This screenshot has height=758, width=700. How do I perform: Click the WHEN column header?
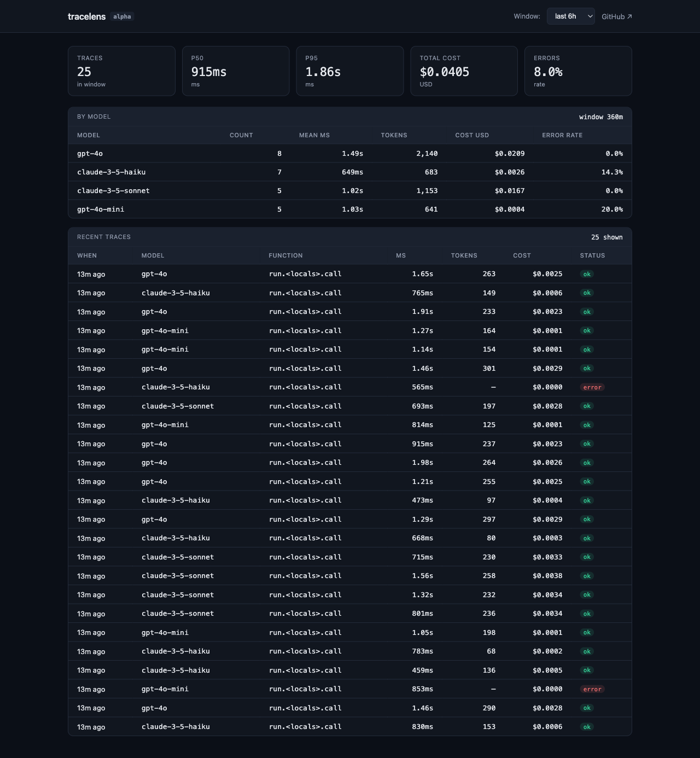tap(87, 255)
